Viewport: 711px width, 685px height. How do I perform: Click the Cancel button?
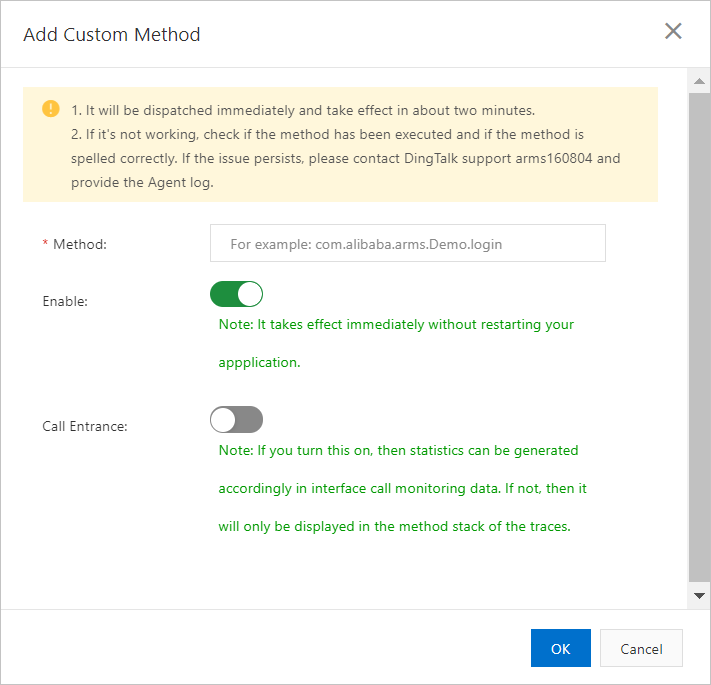[641, 648]
